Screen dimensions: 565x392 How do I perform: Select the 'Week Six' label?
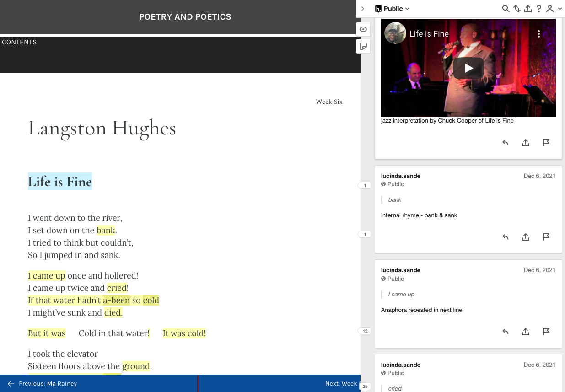click(x=329, y=102)
